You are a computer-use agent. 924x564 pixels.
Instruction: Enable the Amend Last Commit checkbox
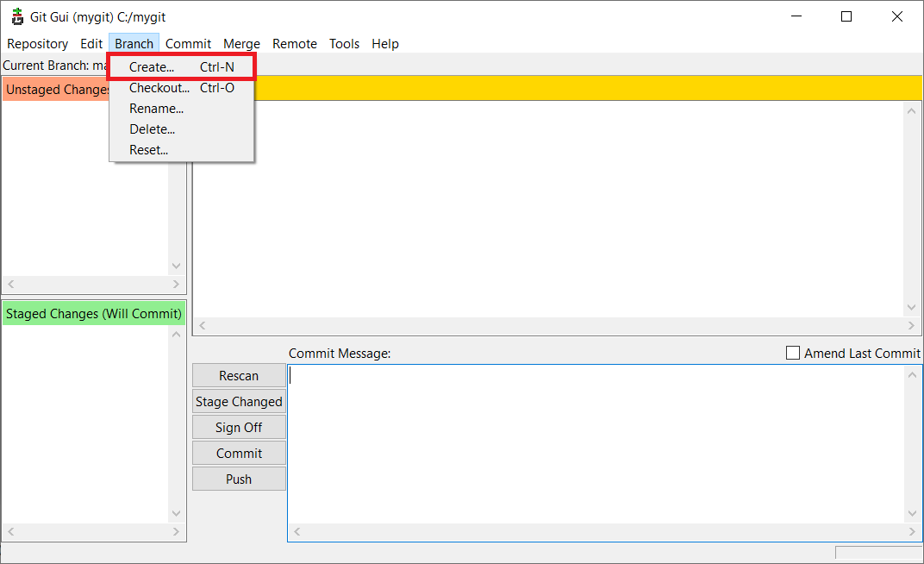(x=793, y=354)
